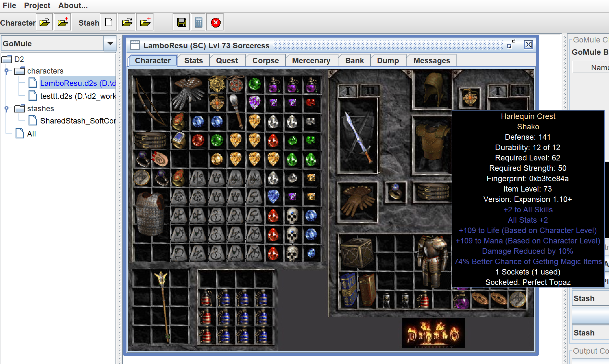Image resolution: width=609 pixels, height=364 pixels.
Task: Toggle left weapon set I
Action: (x=348, y=91)
